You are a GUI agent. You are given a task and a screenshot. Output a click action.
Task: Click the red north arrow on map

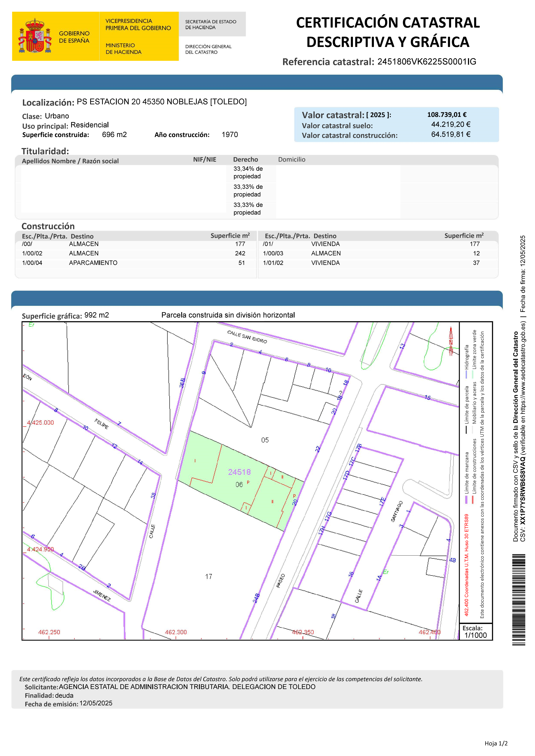451,341
